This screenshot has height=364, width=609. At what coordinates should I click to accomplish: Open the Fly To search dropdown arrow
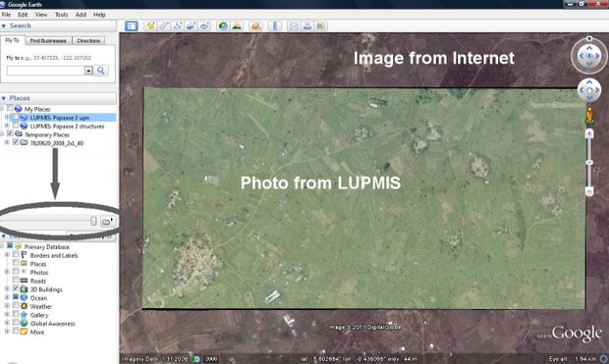(88, 71)
